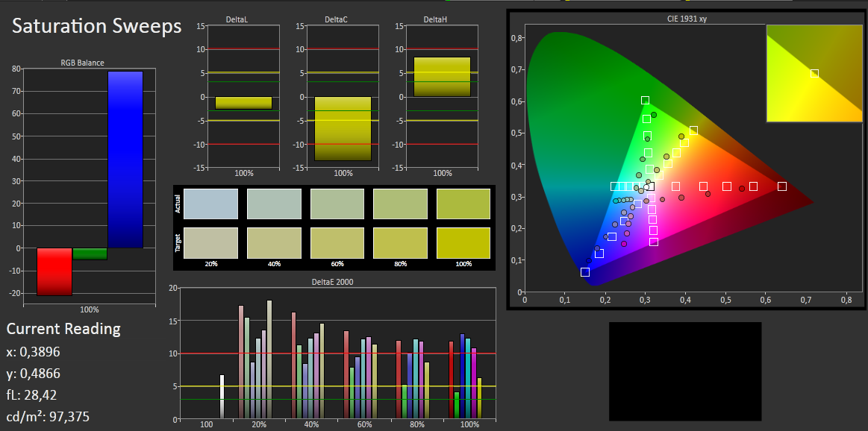Viewport: 868px width, 431px height.
Task: Select the Actual 60% saturation swatch
Action: [x=337, y=204]
